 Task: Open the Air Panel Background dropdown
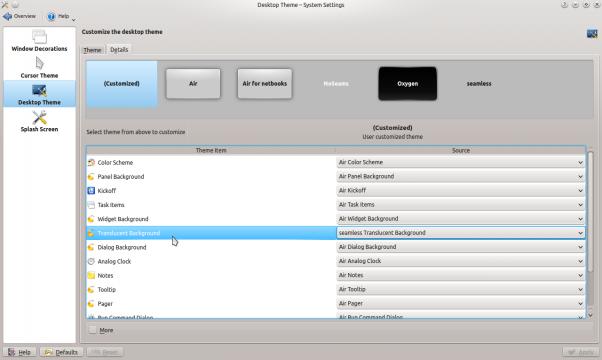[x=461, y=177]
